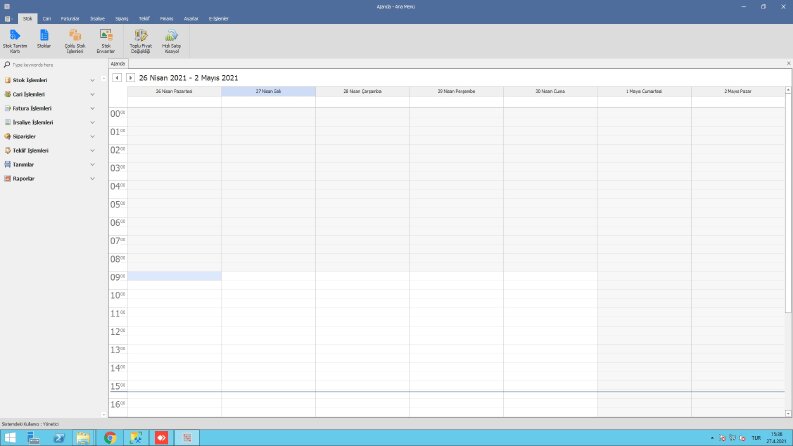Open the Windows Start button
793x446 pixels.
pos(10,437)
